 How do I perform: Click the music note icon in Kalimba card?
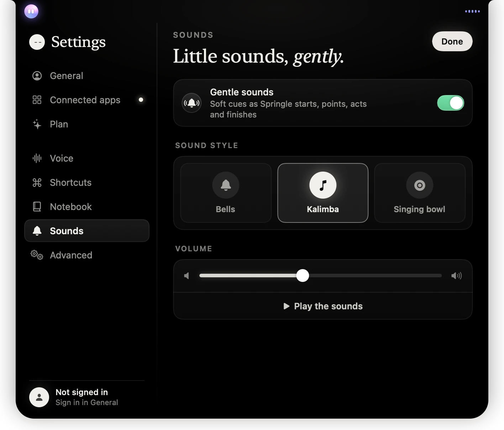323,185
